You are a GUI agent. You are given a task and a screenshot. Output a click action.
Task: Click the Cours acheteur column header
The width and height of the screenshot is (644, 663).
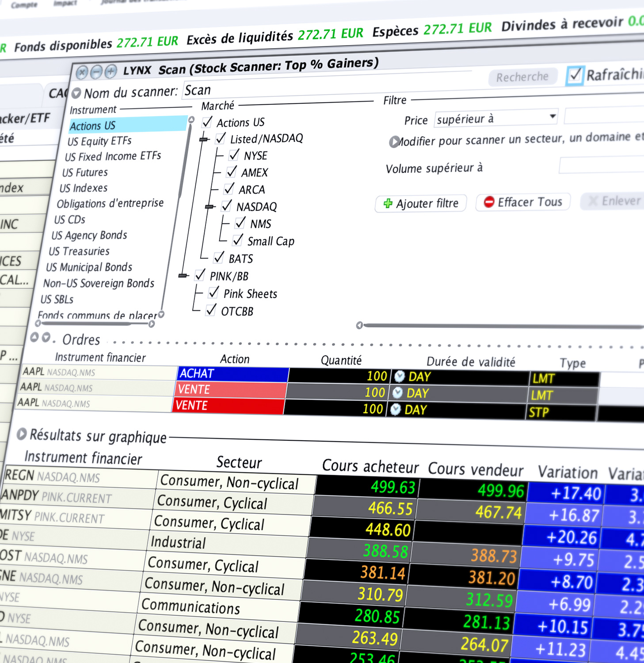[x=370, y=466]
